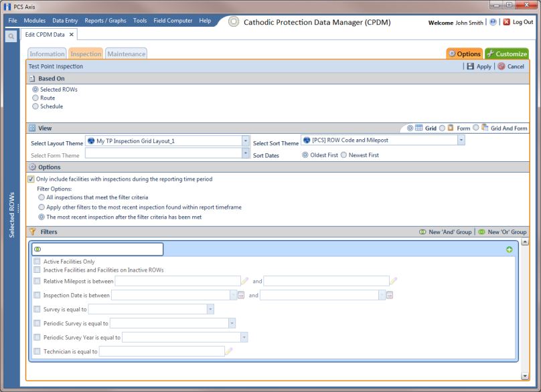Open the Periodic Survey is equal to dropdown
The height and width of the screenshot is (392, 541).
pyautogui.click(x=232, y=323)
